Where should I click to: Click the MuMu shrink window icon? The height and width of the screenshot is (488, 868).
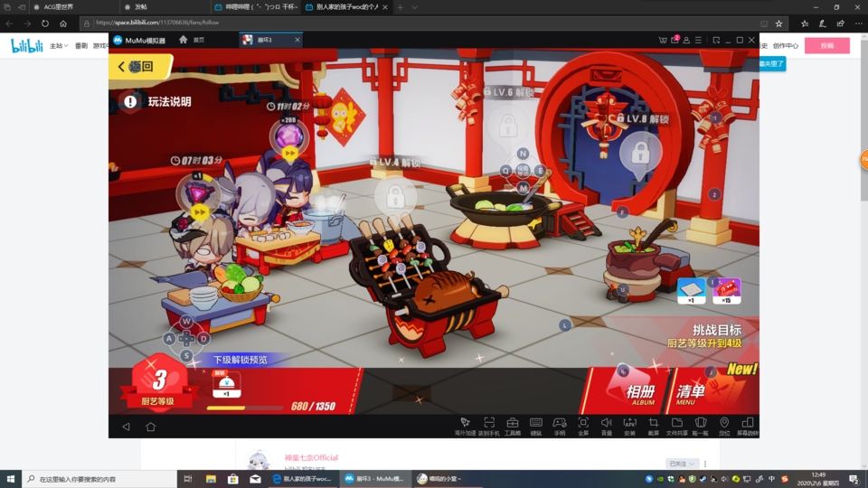click(x=716, y=40)
